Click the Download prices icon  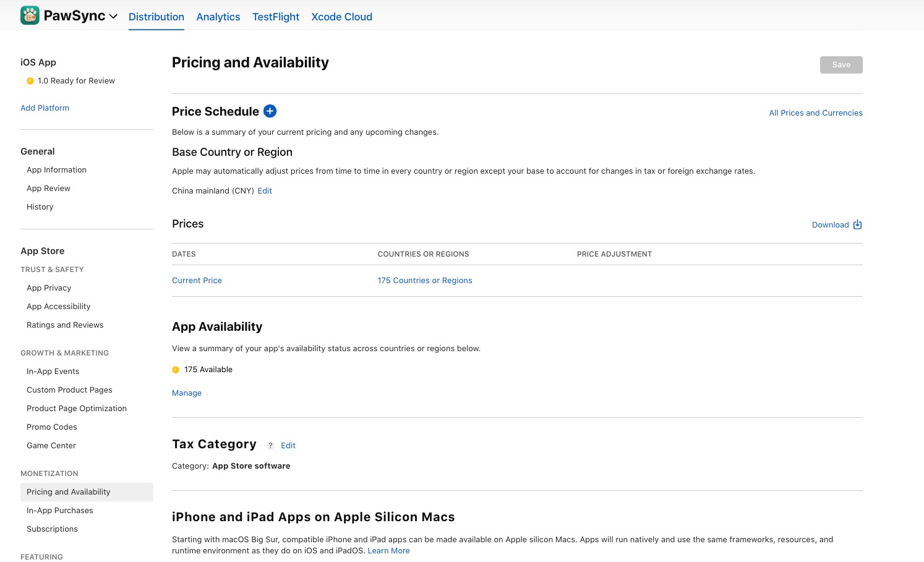click(x=857, y=224)
